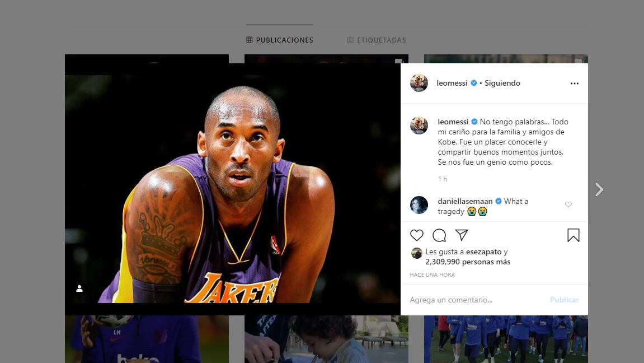Focus the Agrega un comentario field
Image resolution: width=644 pixels, height=363 pixels.
pyautogui.click(x=476, y=300)
